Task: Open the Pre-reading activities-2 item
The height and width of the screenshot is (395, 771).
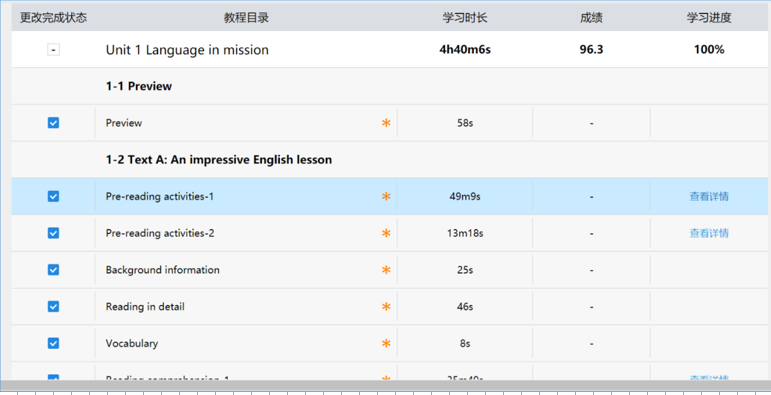Action: [160, 233]
